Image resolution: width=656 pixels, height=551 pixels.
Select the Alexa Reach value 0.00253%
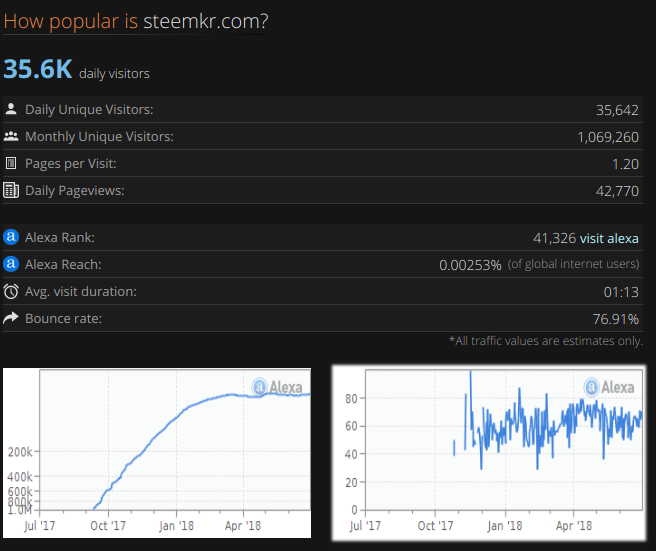[x=470, y=265]
